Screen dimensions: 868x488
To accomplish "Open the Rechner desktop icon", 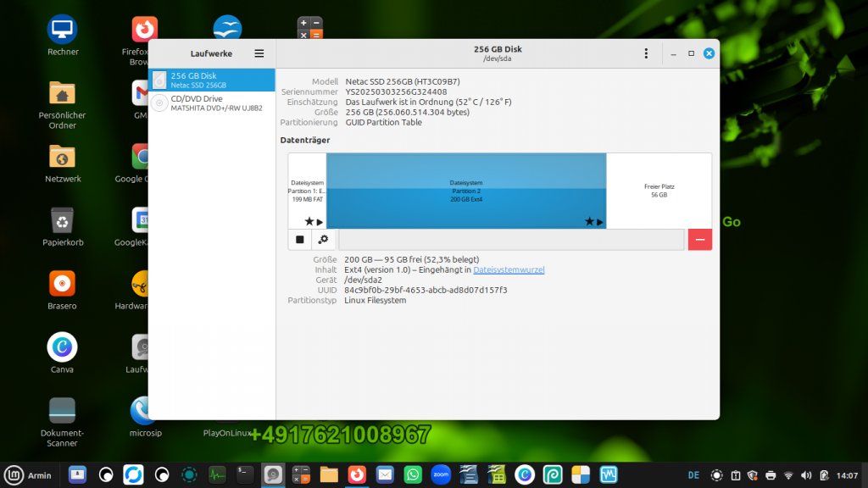I will pyautogui.click(x=62, y=30).
